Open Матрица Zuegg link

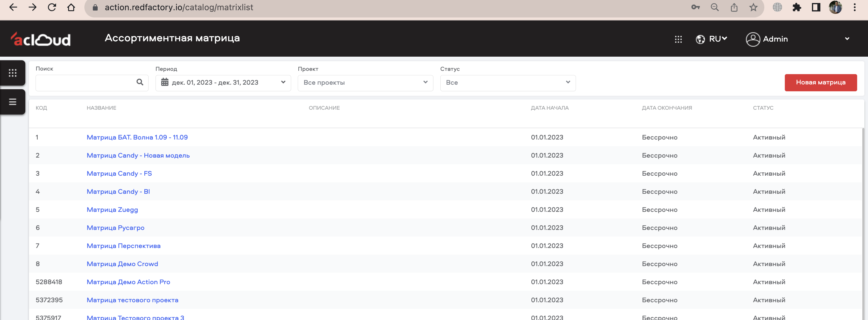(x=112, y=210)
